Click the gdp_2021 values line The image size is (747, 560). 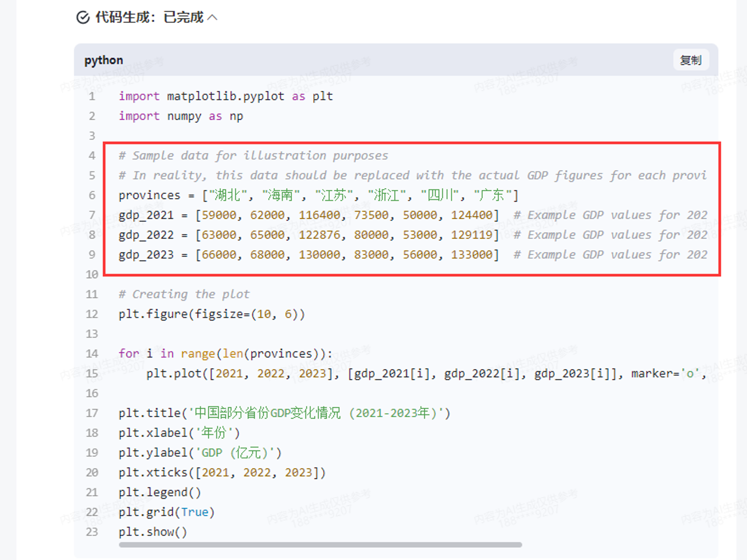(309, 215)
